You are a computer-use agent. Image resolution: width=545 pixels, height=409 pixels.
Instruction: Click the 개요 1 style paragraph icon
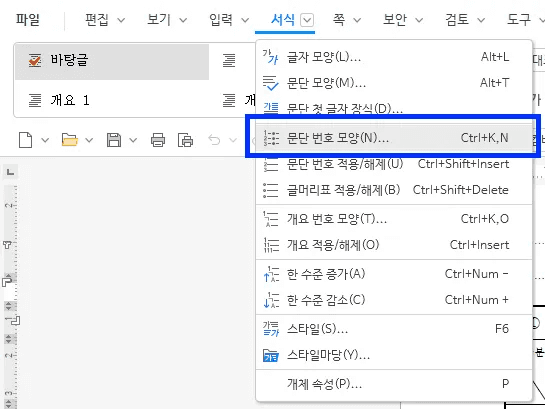(x=35, y=100)
